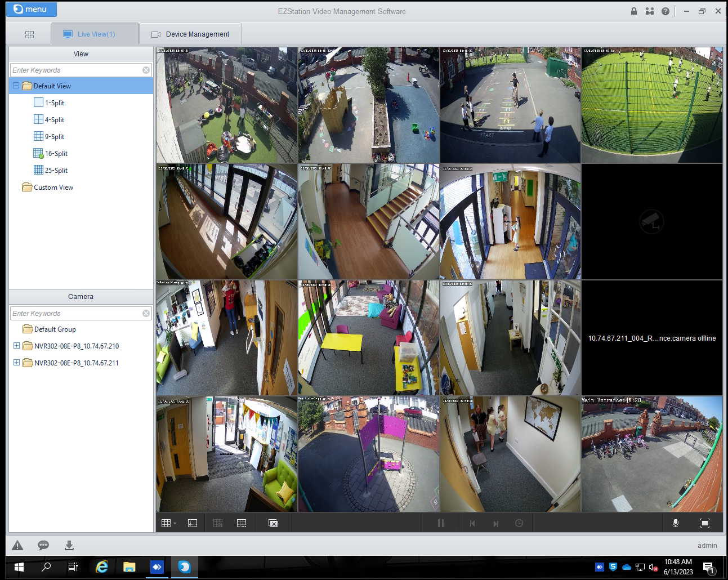This screenshot has width=728, height=580.
Task: Click the volume muted tray icon
Action: point(653,568)
